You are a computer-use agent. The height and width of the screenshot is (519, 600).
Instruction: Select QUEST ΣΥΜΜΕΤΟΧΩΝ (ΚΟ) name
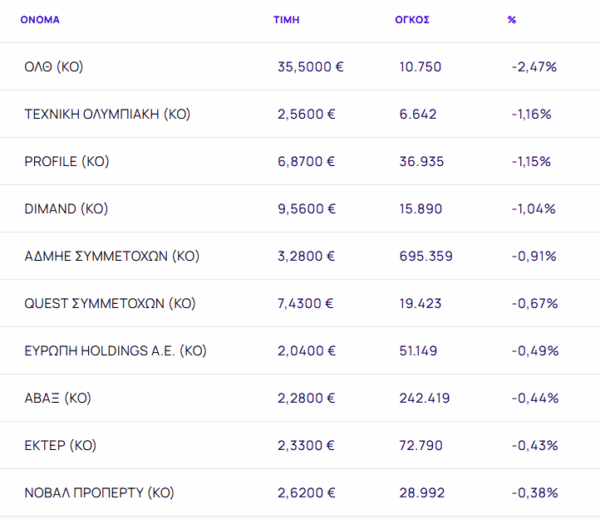click(x=110, y=304)
